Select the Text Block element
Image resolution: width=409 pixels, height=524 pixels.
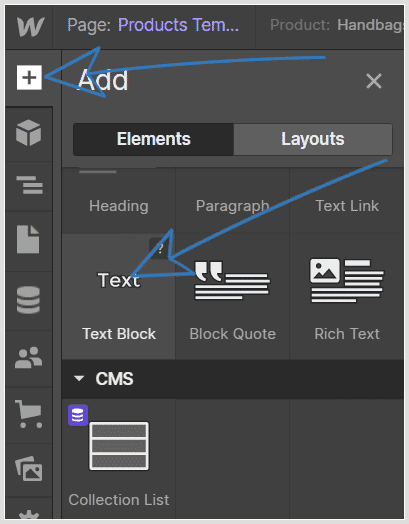pyautogui.click(x=119, y=297)
